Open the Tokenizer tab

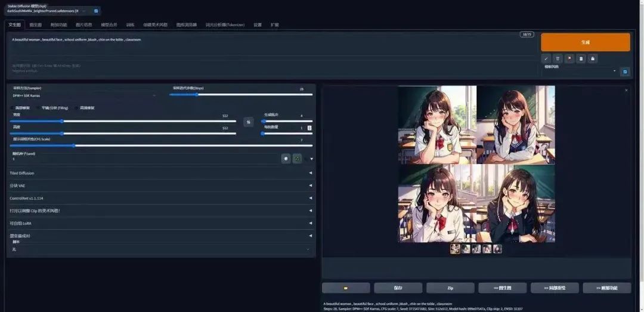coord(225,24)
